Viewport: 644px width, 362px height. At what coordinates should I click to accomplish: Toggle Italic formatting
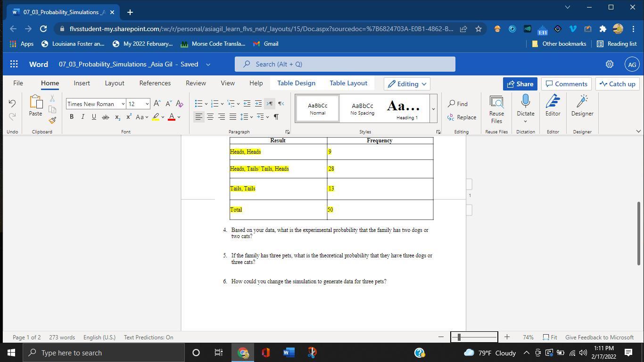tap(83, 117)
